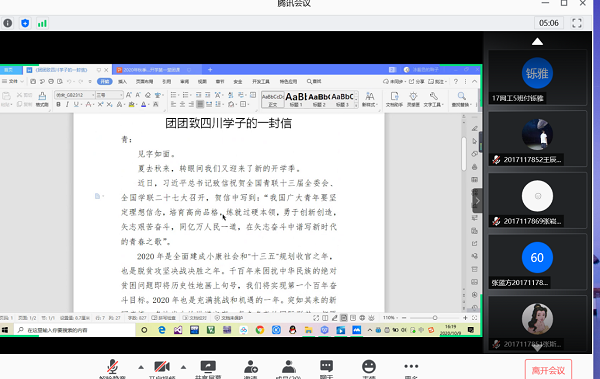Viewport: 600px width, 379px height.
Task: Show hidden tray icons chevron
Action: [370, 330]
